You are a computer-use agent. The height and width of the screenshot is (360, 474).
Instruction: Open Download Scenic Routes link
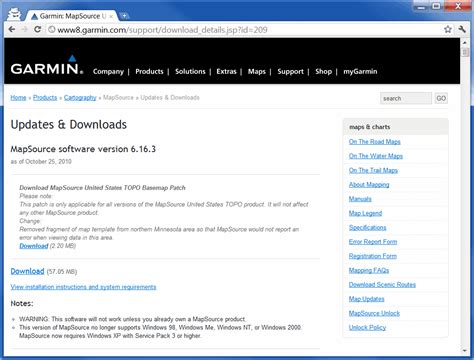(x=382, y=285)
